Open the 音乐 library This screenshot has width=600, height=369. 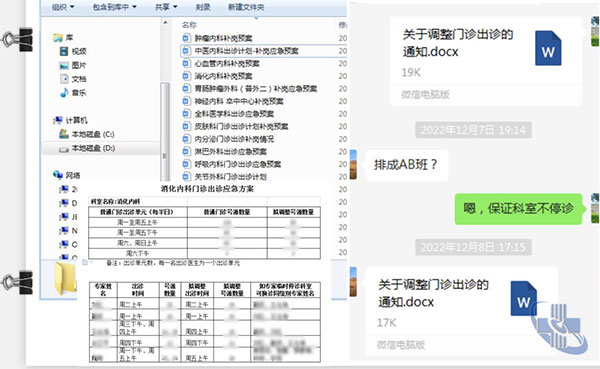(73, 93)
